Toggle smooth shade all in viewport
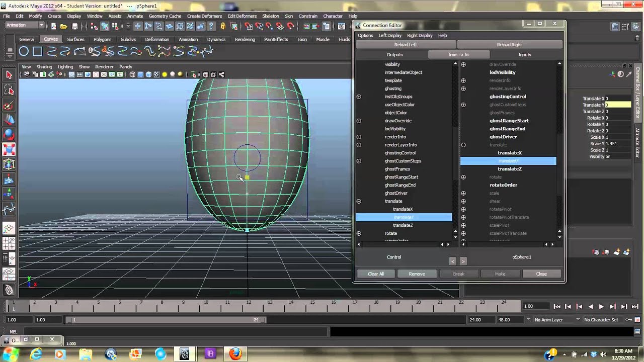 pos(140,74)
